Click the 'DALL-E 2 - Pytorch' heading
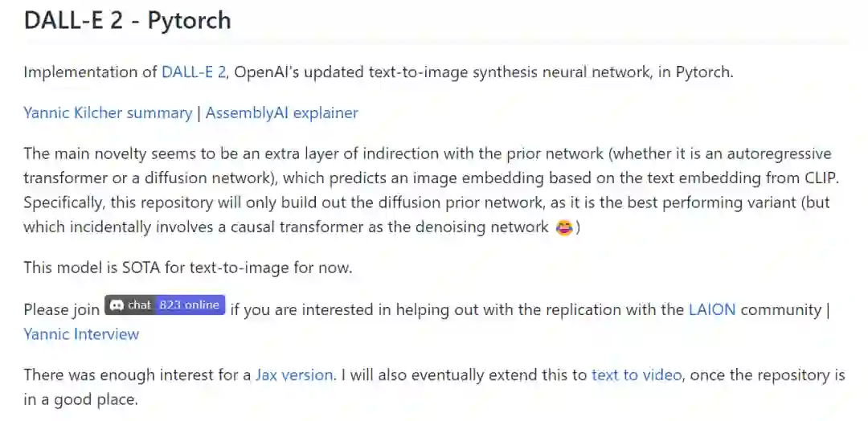This screenshot has height=421, width=868. [127, 20]
